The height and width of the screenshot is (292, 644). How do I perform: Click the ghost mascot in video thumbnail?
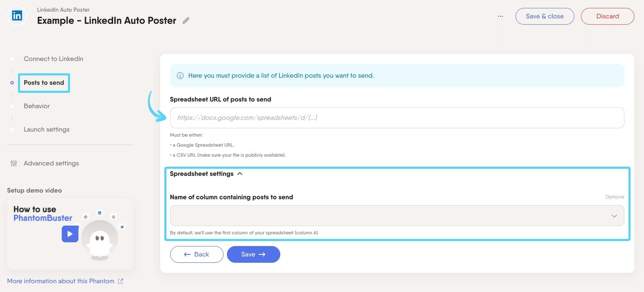(x=100, y=238)
